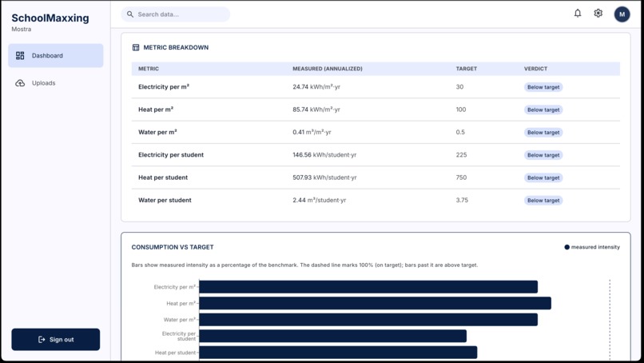This screenshot has width=644, height=363.
Task: Focus the Search data field
Action: pyautogui.click(x=175, y=14)
